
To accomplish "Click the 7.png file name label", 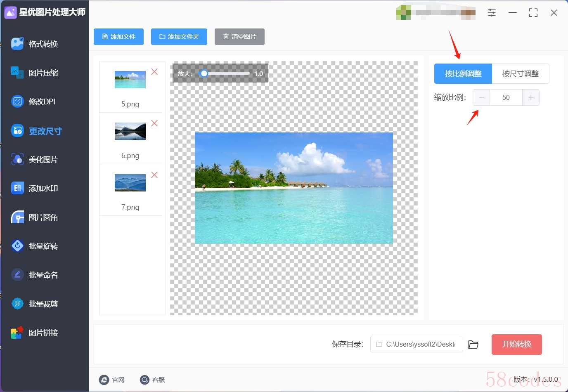I will point(130,207).
